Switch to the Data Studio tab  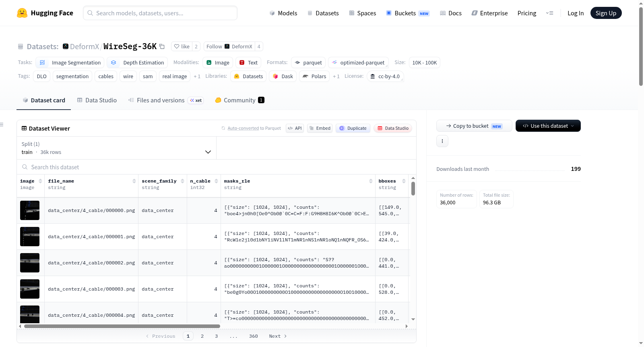(x=97, y=100)
